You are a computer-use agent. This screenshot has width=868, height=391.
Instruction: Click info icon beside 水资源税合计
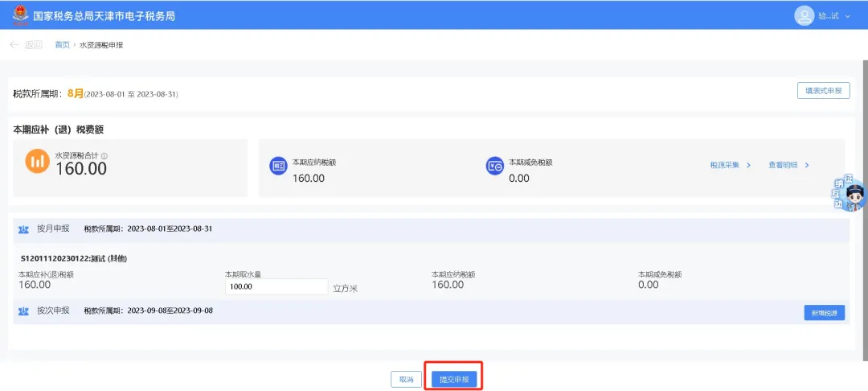(x=104, y=156)
